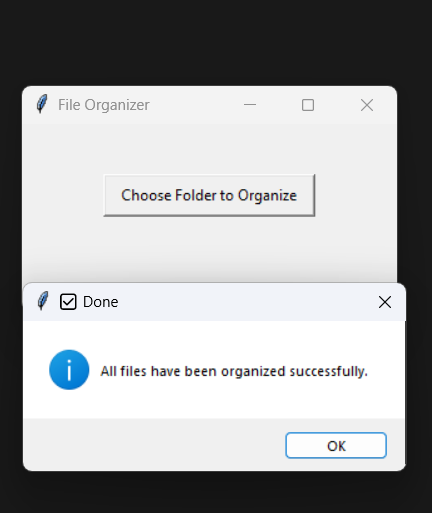Close the File Organizer window

(x=367, y=105)
